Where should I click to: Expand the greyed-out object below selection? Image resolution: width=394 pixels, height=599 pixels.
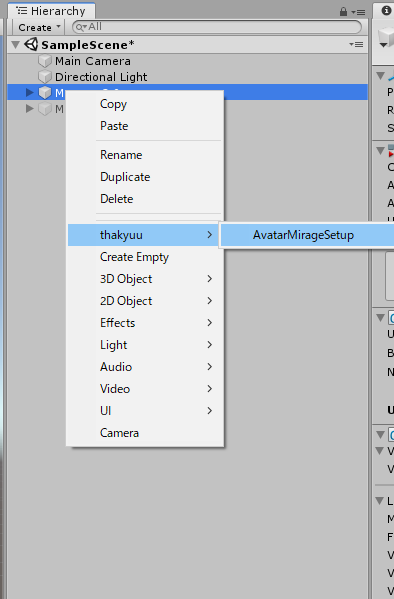click(29, 108)
